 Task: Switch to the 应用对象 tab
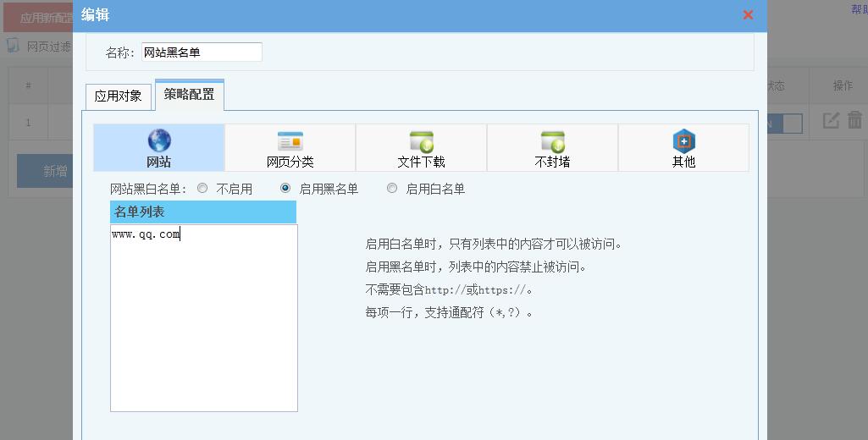pyautogui.click(x=118, y=96)
